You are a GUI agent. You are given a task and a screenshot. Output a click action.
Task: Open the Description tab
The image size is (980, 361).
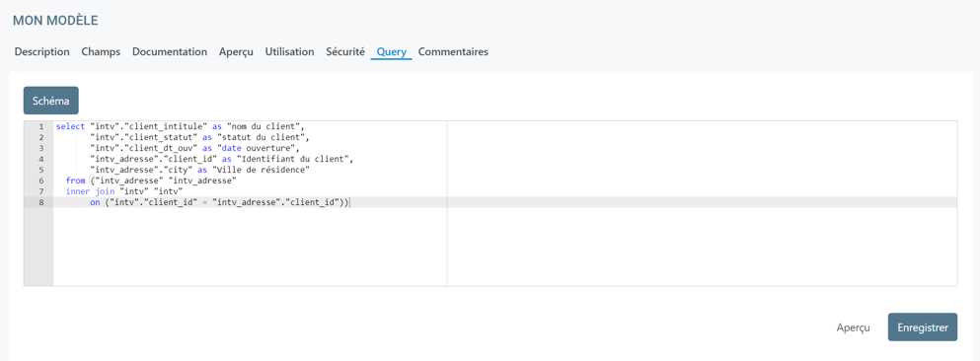(x=41, y=52)
